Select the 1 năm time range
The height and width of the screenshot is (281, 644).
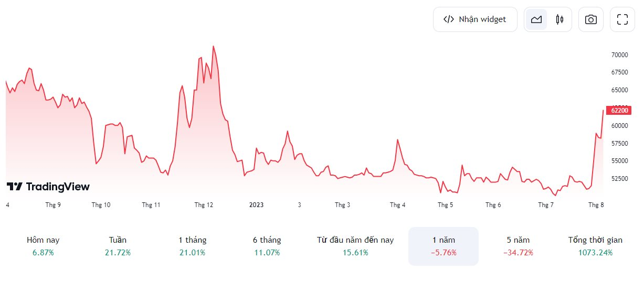point(444,246)
